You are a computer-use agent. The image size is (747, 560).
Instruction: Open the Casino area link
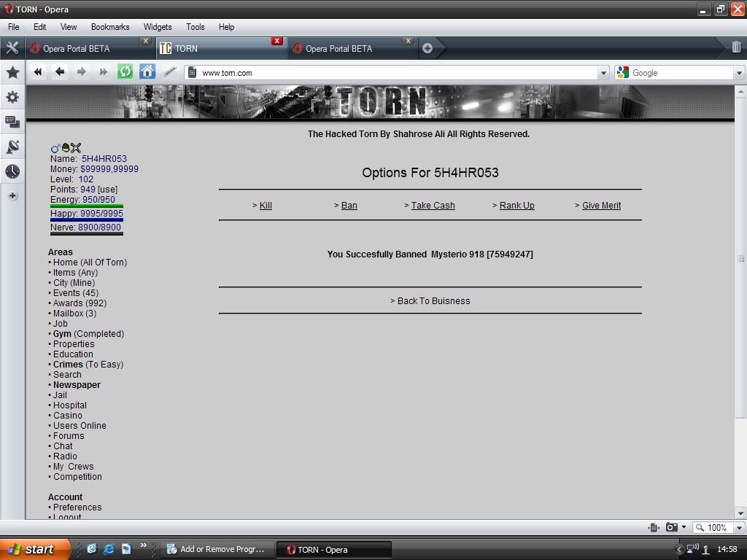68,415
